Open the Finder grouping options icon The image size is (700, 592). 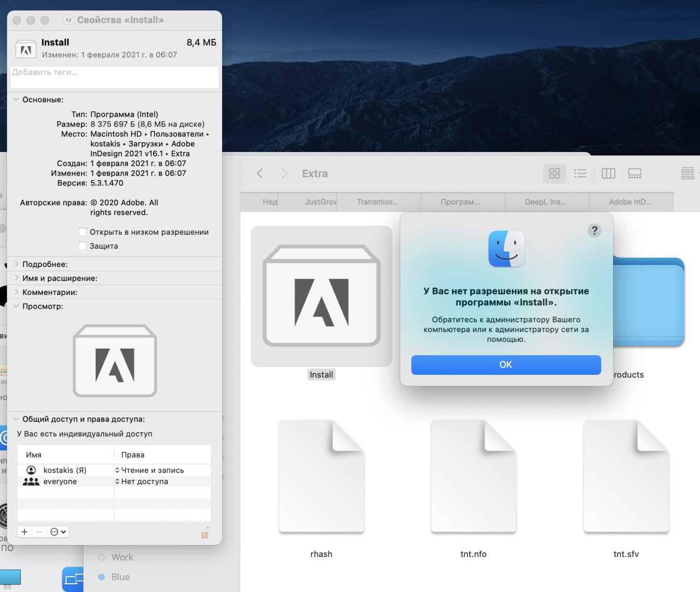pos(687,173)
